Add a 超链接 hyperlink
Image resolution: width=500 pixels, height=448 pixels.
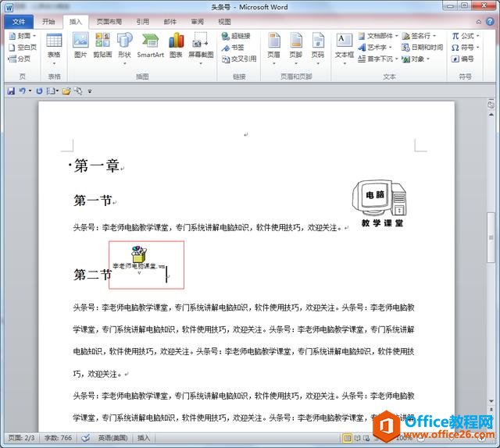[236, 36]
